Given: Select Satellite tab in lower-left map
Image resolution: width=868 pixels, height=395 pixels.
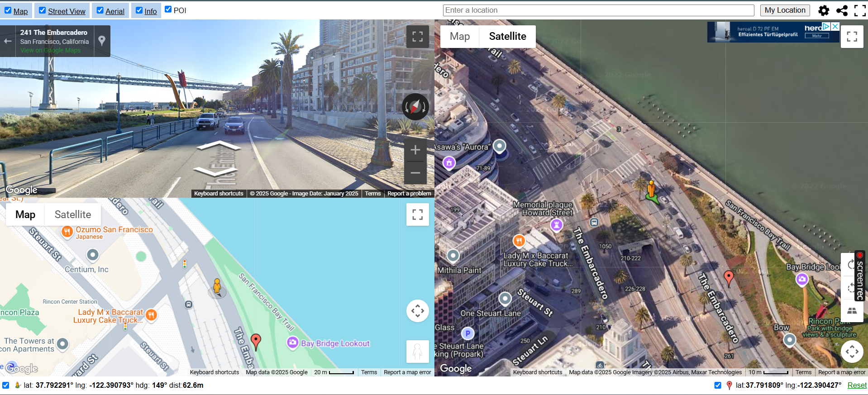Looking at the screenshot, I should 73,214.
